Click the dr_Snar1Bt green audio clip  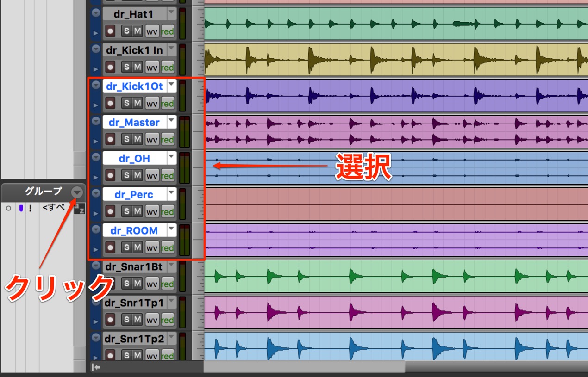(396, 276)
